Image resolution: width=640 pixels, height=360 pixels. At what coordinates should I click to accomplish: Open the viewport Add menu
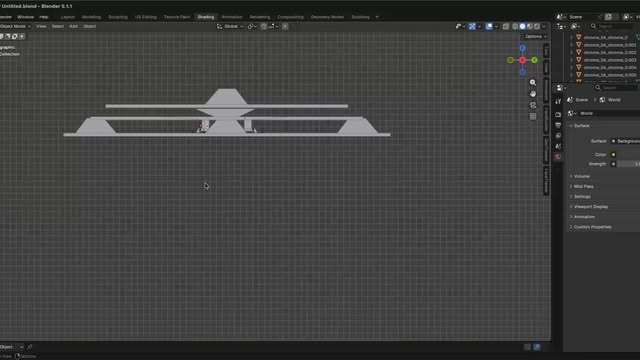click(x=73, y=27)
